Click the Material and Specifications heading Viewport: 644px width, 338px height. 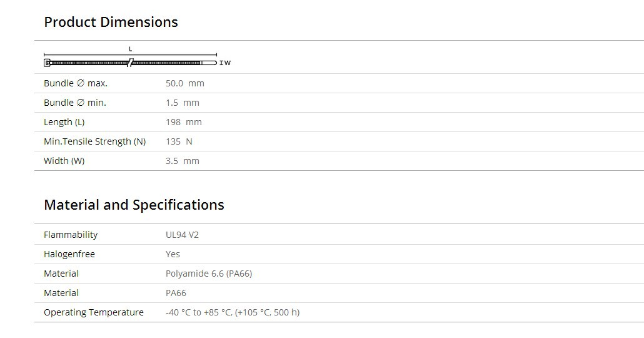(134, 205)
